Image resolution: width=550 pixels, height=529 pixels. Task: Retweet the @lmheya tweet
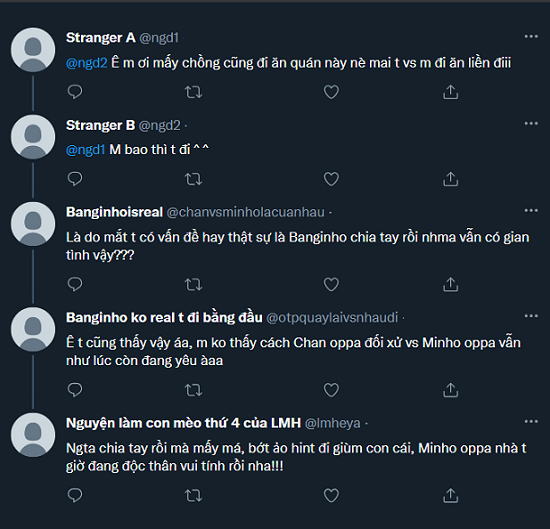pyautogui.click(x=193, y=495)
